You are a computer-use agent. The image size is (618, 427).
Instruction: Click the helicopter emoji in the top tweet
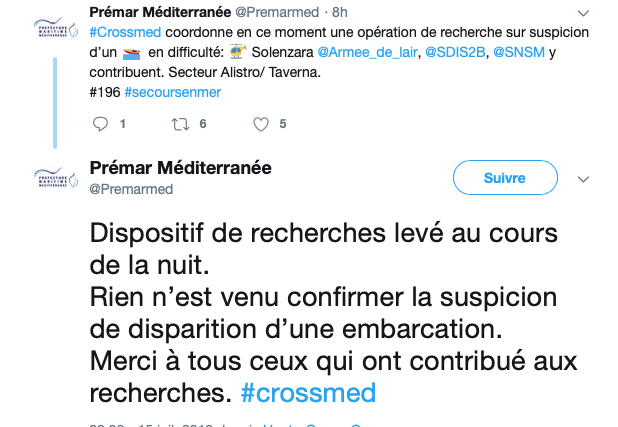pos(237,51)
